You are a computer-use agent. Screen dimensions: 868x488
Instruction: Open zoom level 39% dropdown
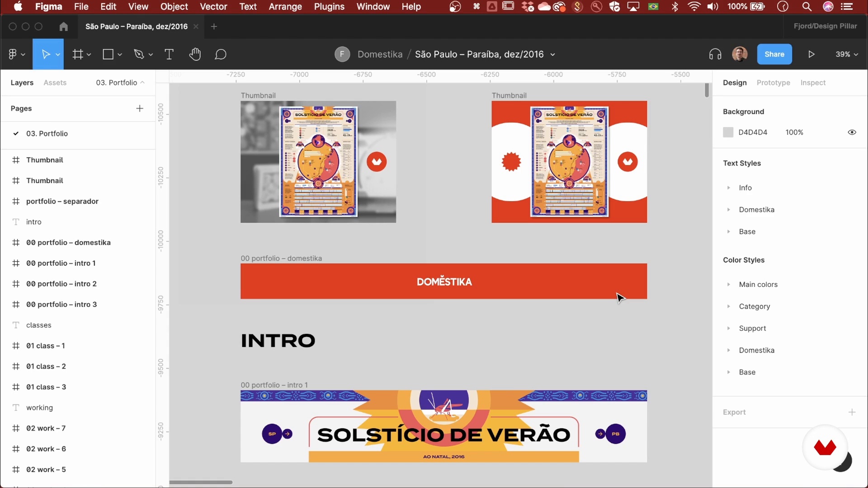pyautogui.click(x=847, y=54)
